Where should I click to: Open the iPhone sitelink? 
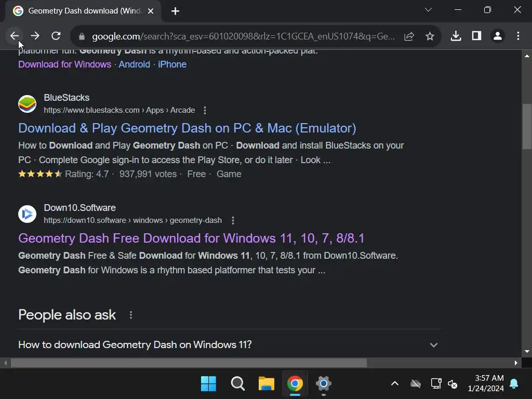tap(172, 64)
